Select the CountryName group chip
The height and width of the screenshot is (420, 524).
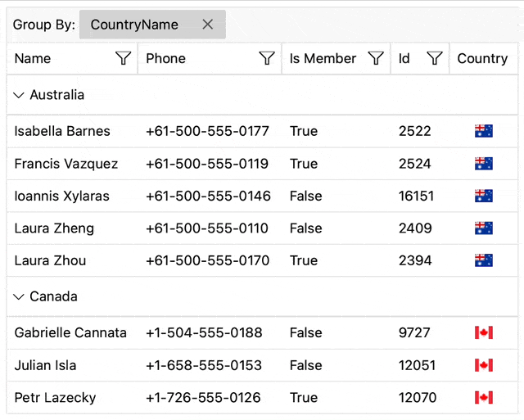coord(134,25)
